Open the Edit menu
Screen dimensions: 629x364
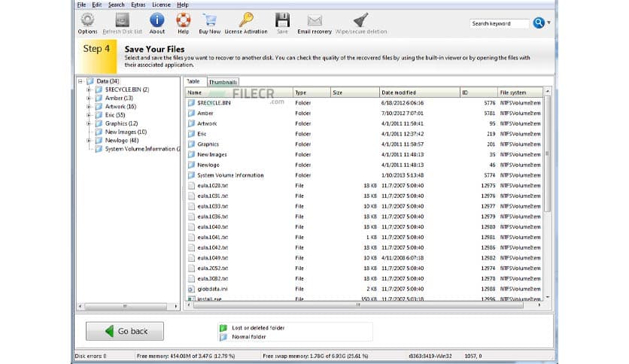(x=96, y=5)
